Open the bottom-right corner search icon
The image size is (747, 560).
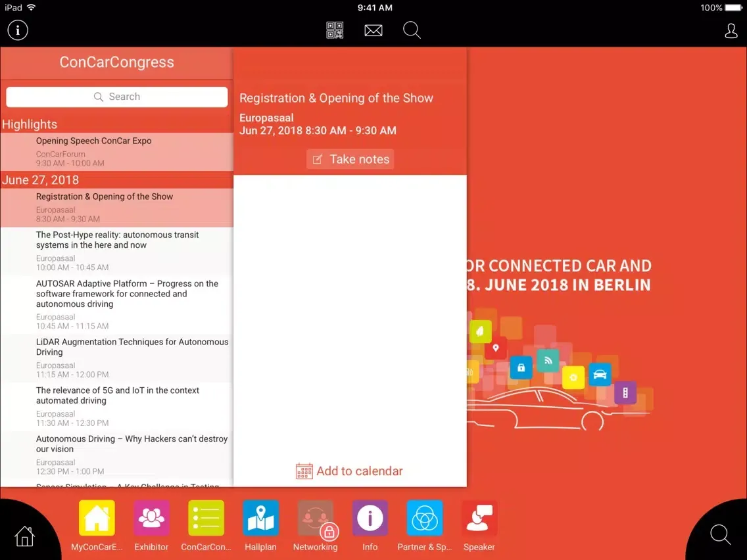point(720,535)
